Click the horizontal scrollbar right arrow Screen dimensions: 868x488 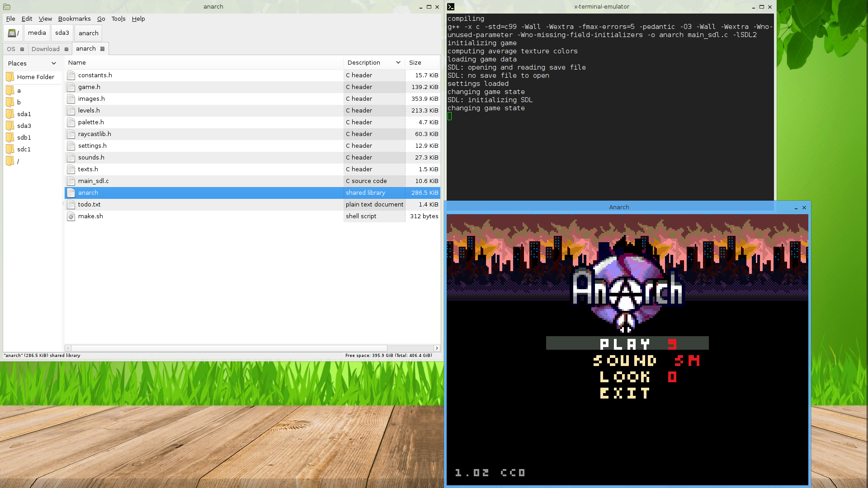point(437,348)
